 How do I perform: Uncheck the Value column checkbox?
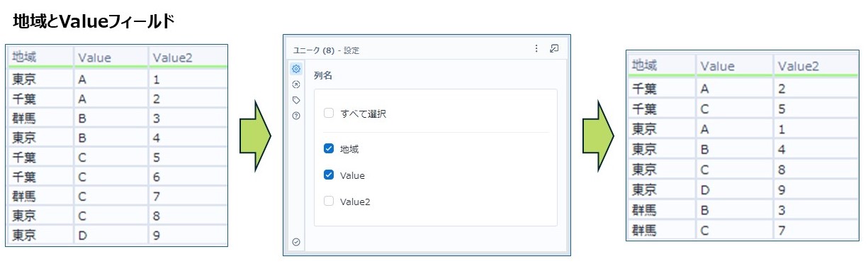tap(329, 175)
